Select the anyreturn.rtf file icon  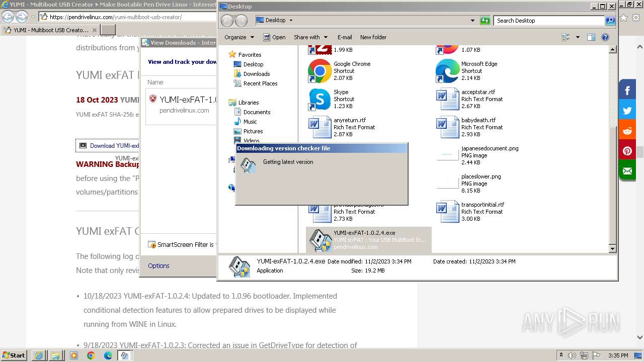click(319, 127)
